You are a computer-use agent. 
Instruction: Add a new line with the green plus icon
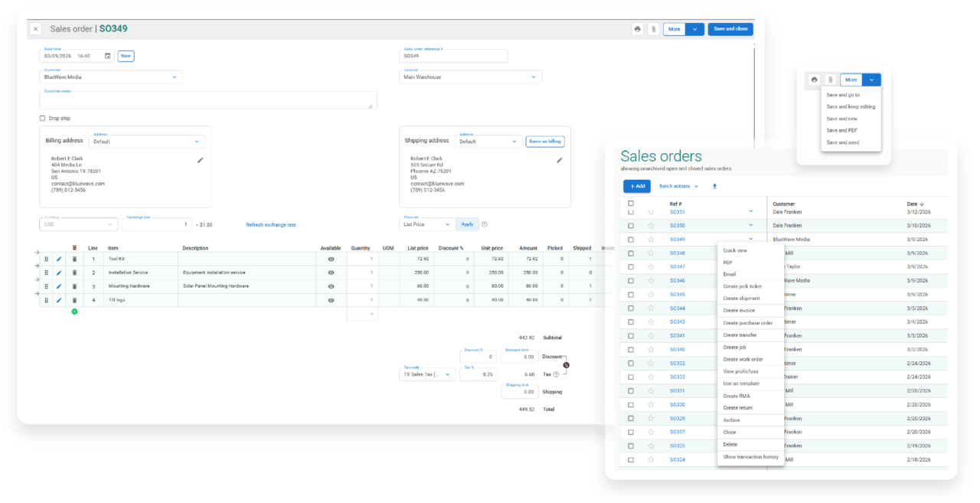(74, 312)
